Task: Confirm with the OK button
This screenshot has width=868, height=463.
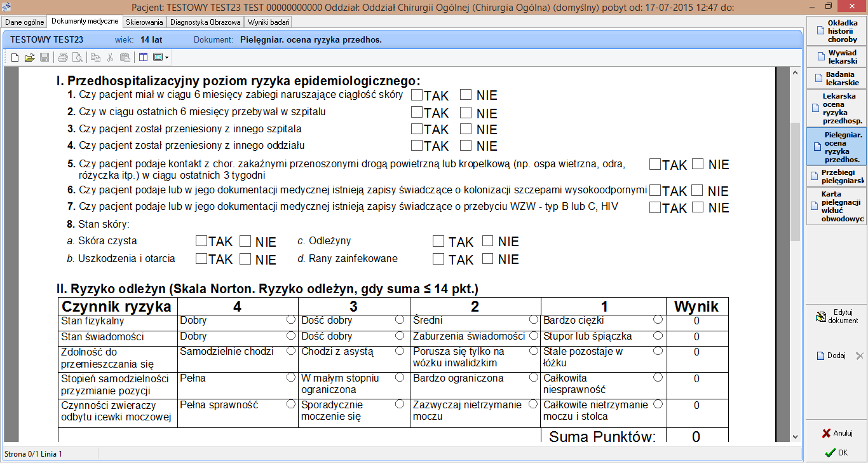Action: click(x=836, y=453)
